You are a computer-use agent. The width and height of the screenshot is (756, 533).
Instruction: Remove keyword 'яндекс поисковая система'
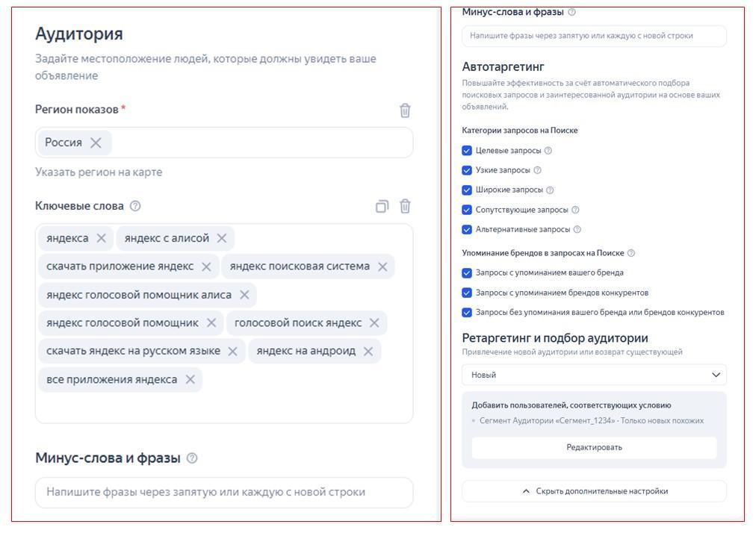pyautogui.click(x=382, y=266)
